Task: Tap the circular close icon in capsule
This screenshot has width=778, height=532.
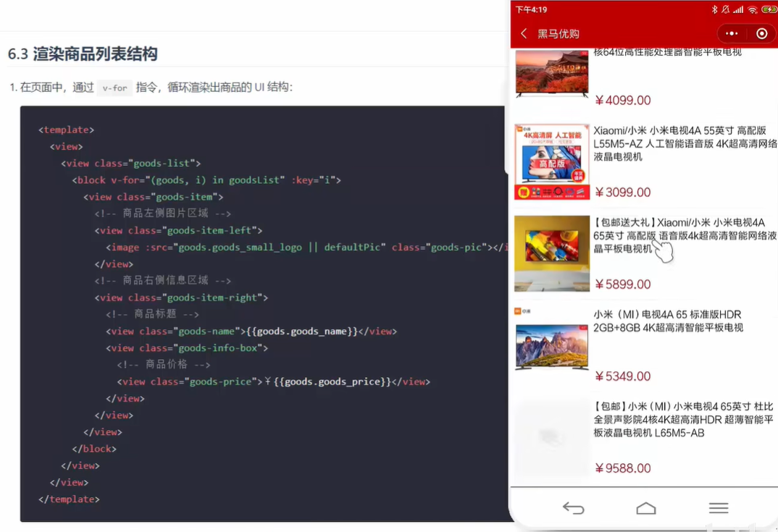Action: (x=761, y=34)
